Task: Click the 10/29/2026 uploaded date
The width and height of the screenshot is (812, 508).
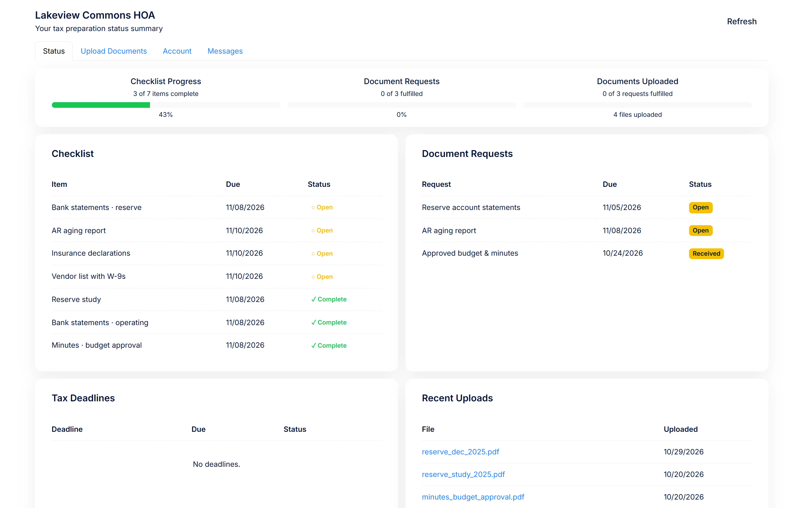Action: click(683, 452)
